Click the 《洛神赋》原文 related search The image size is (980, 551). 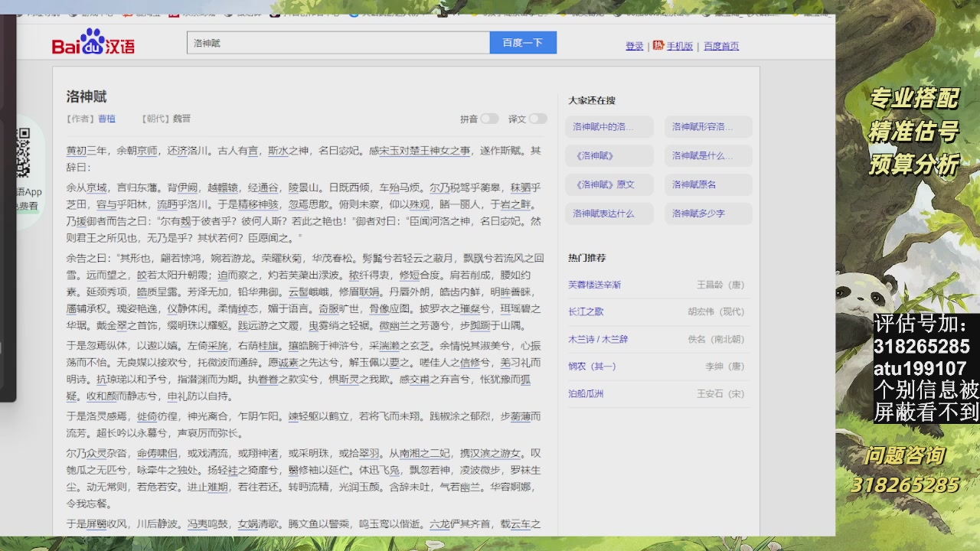point(609,184)
